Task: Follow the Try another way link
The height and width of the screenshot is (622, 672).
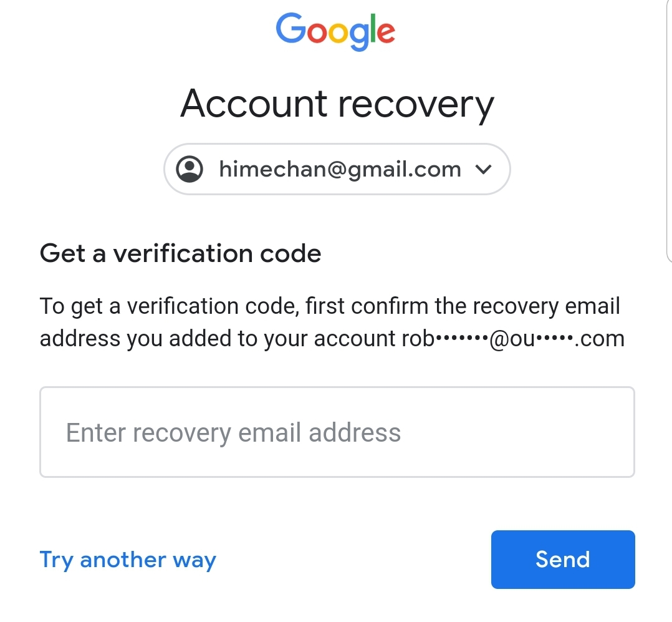Action: point(128,560)
